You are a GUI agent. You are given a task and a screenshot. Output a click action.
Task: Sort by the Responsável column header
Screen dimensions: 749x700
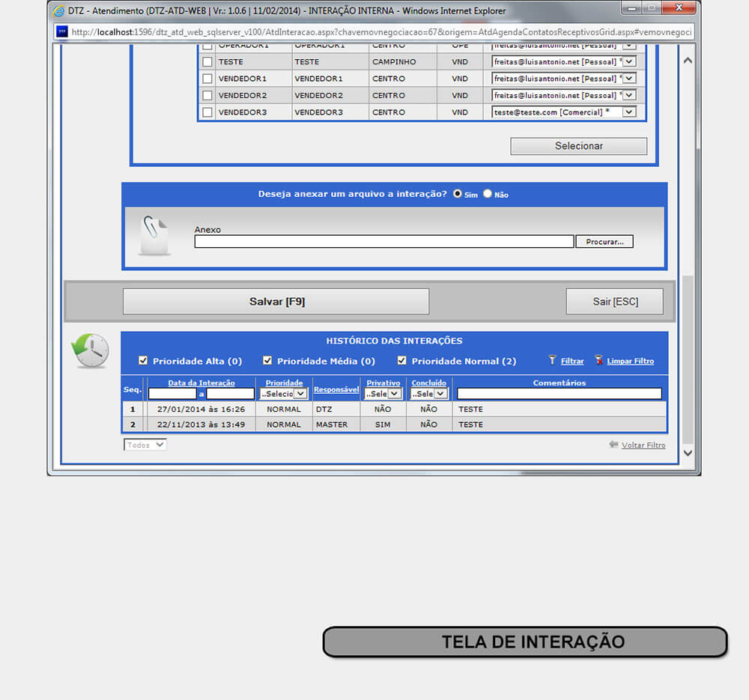[336, 389]
